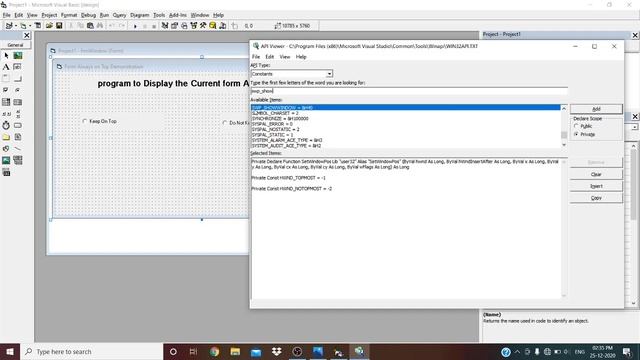Click the Insert button
Screen dimensions: 640x360
(x=596, y=186)
